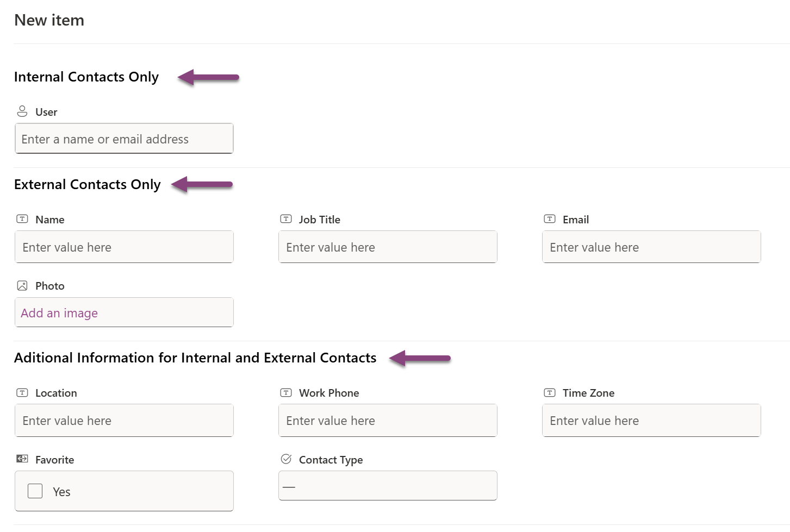Click the text icon beside Time Zone

(x=550, y=392)
